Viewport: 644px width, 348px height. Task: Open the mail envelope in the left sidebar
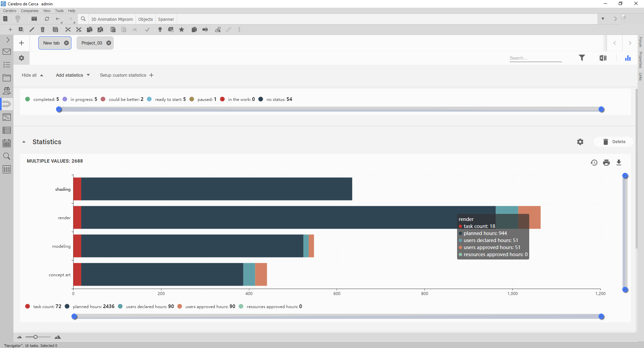tap(7, 52)
